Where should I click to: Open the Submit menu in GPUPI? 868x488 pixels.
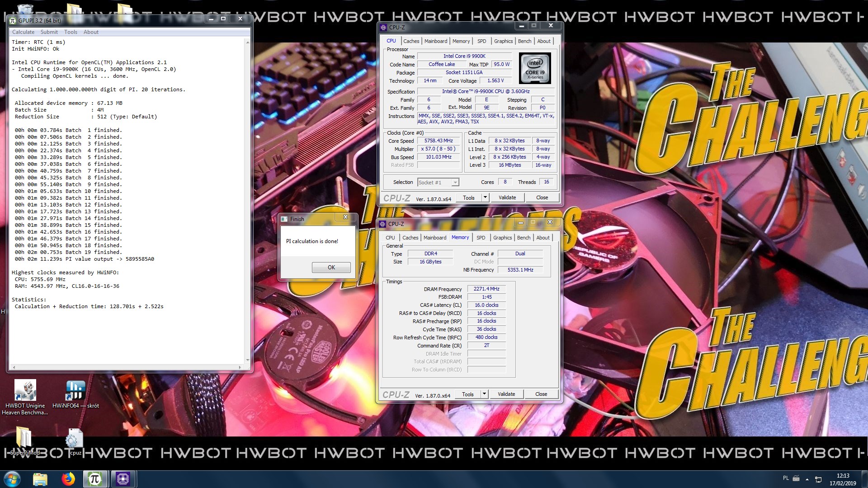point(49,32)
